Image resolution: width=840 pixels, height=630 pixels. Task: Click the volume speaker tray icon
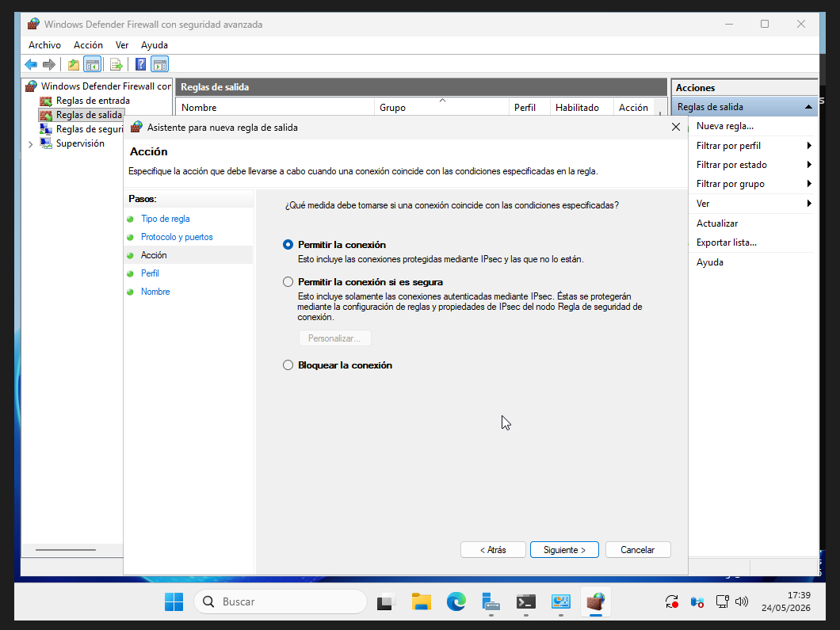(742, 601)
